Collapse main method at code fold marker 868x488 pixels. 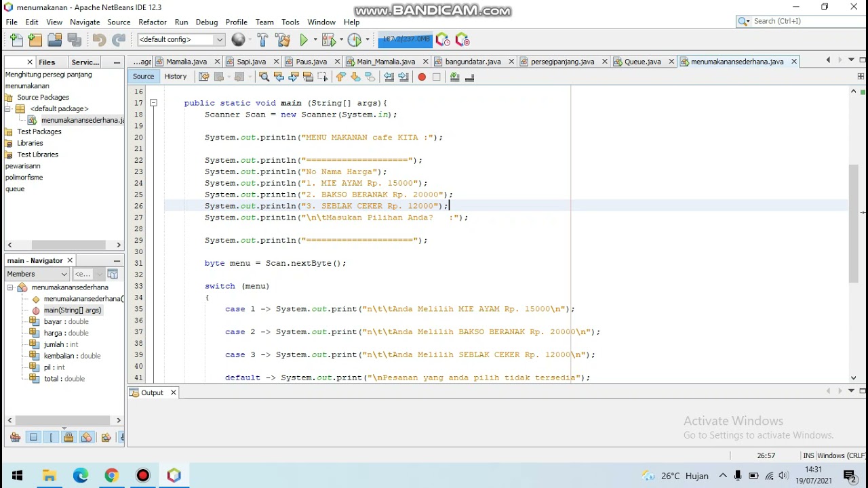click(153, 103)
